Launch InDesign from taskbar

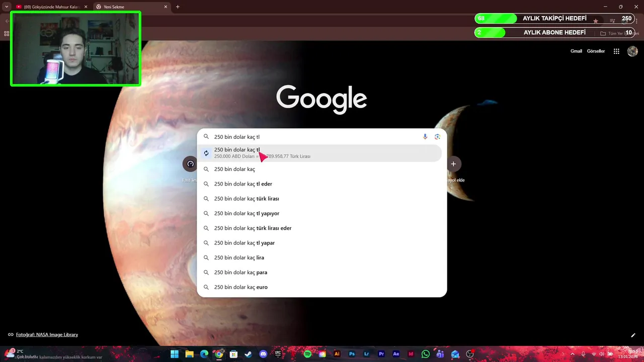coord(411,354)
